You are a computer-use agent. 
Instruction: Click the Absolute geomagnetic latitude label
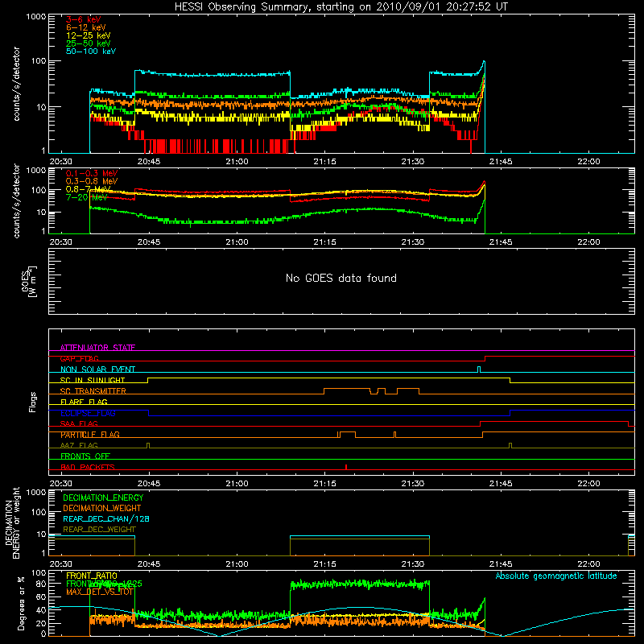pos(556,576)
